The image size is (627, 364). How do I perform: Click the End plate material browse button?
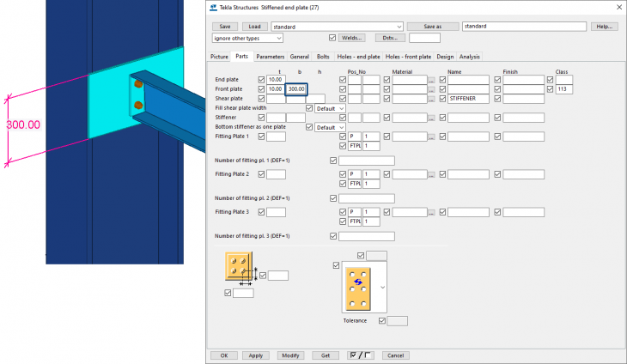431,80
